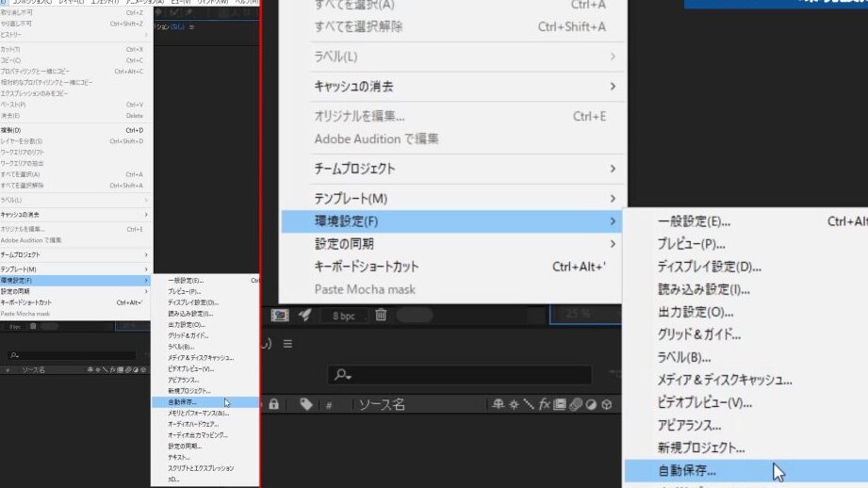Open the hamburger panel menu in enlarged timeline panel
Viewport: 868px width, 488px height.
tap(287, 344)
